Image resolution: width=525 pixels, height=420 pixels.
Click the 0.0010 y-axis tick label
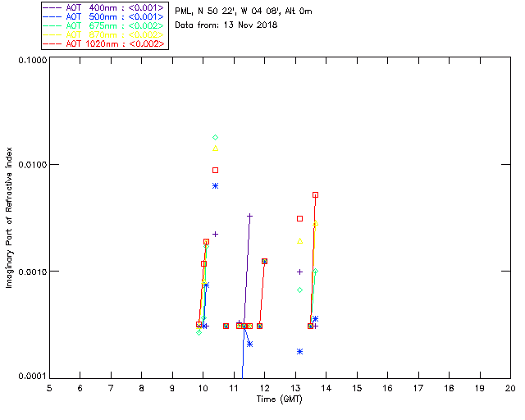(32, 272)
